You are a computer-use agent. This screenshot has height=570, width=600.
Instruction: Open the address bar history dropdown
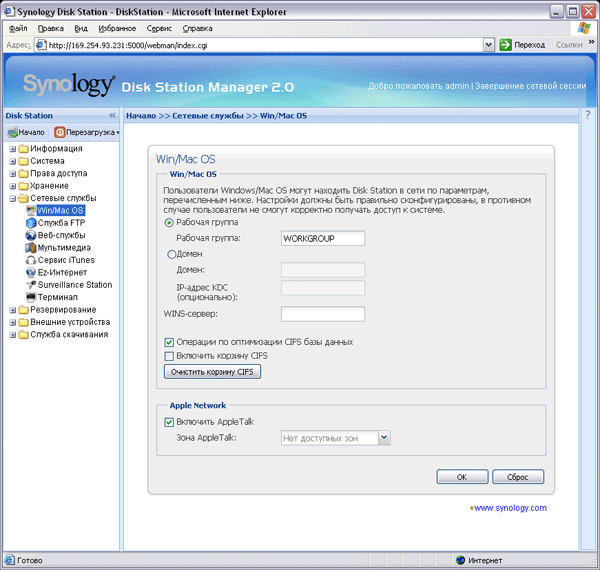click(489, 45)
